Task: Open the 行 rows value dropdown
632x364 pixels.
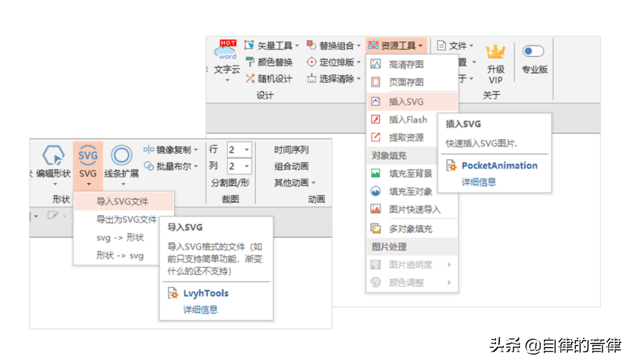Action: click(247, 150)
